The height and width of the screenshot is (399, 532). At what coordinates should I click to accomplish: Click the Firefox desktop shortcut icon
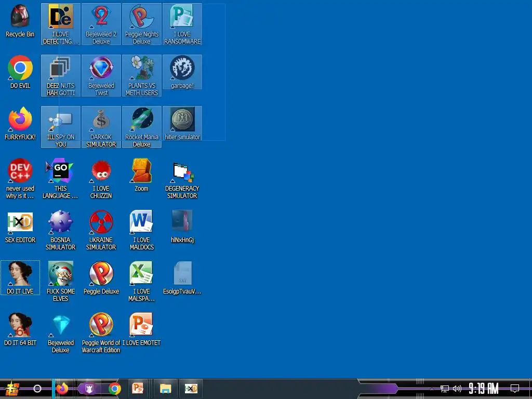(x=20, y=124)
